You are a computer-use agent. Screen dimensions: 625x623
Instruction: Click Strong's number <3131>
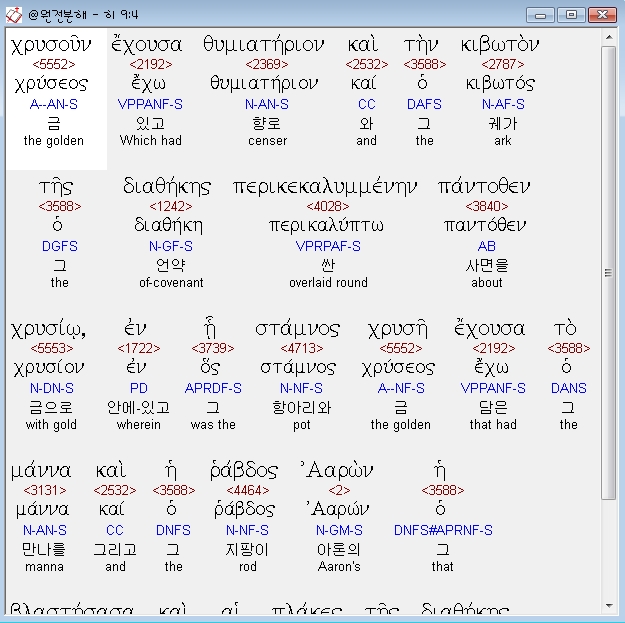click(45, 490)
